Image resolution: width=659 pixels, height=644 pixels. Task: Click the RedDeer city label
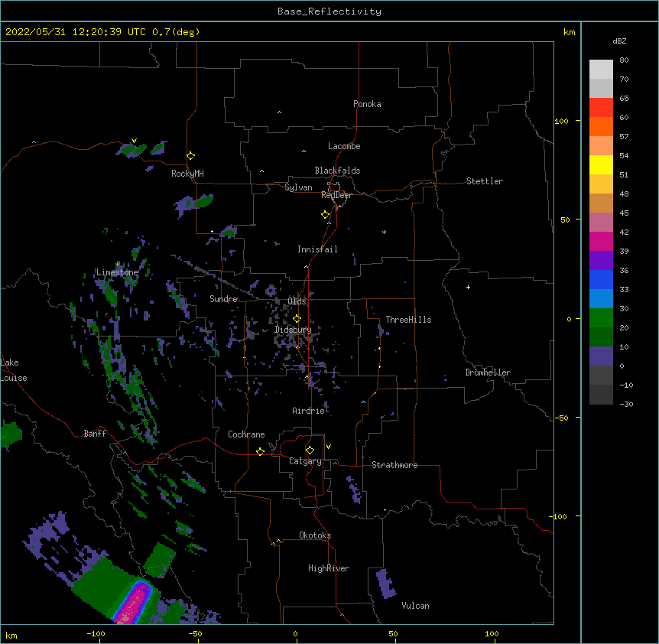pos(336,195)
